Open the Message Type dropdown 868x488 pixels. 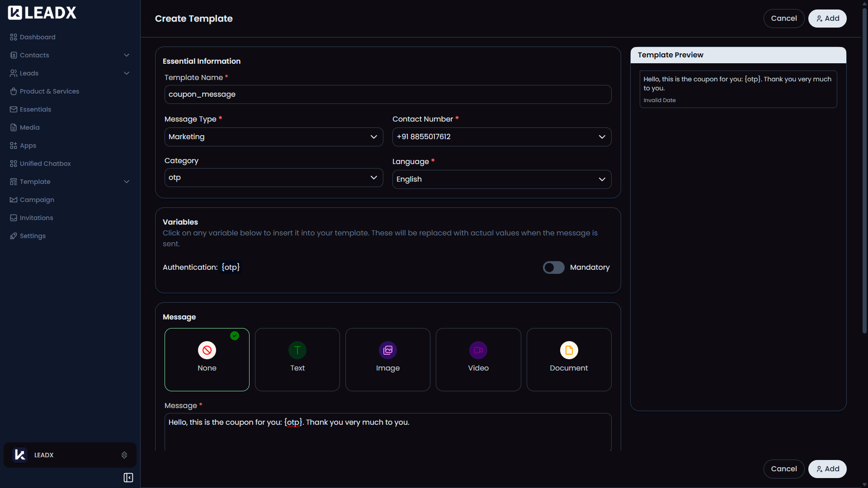pyautogui.click(x=274, y=137)
